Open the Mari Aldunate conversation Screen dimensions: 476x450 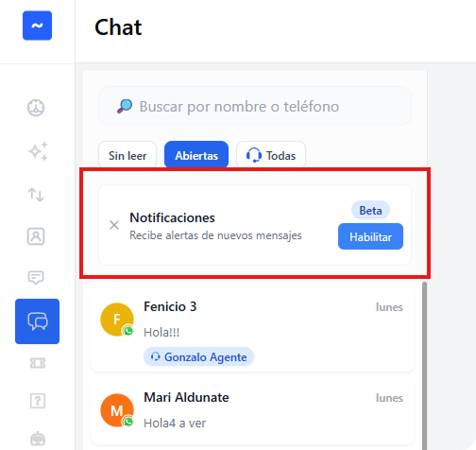[252, 411]
